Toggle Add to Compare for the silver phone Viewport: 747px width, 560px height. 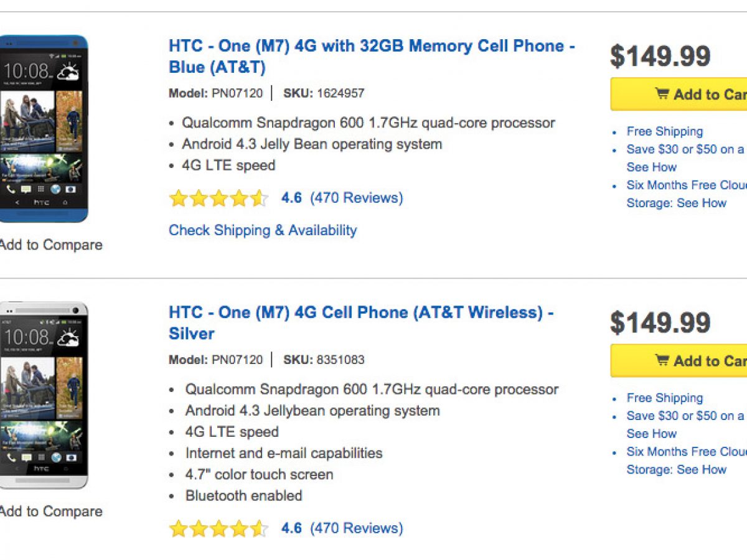click(51, 511)
